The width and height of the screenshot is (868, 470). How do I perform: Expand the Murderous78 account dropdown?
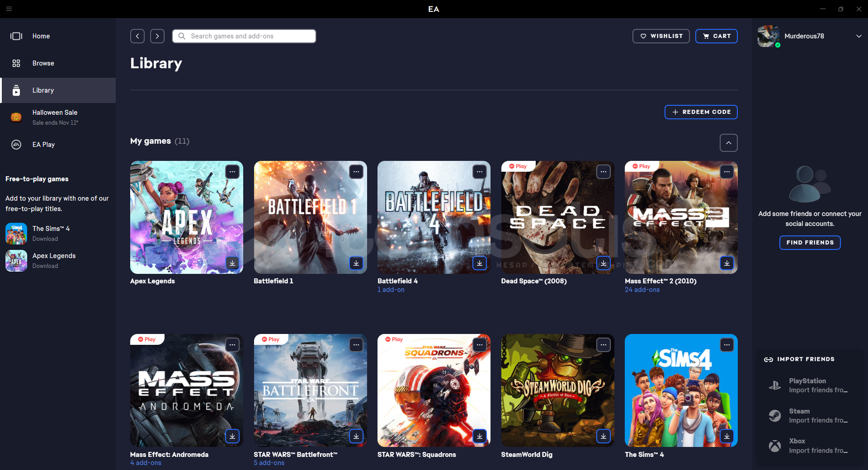point(859,36)
